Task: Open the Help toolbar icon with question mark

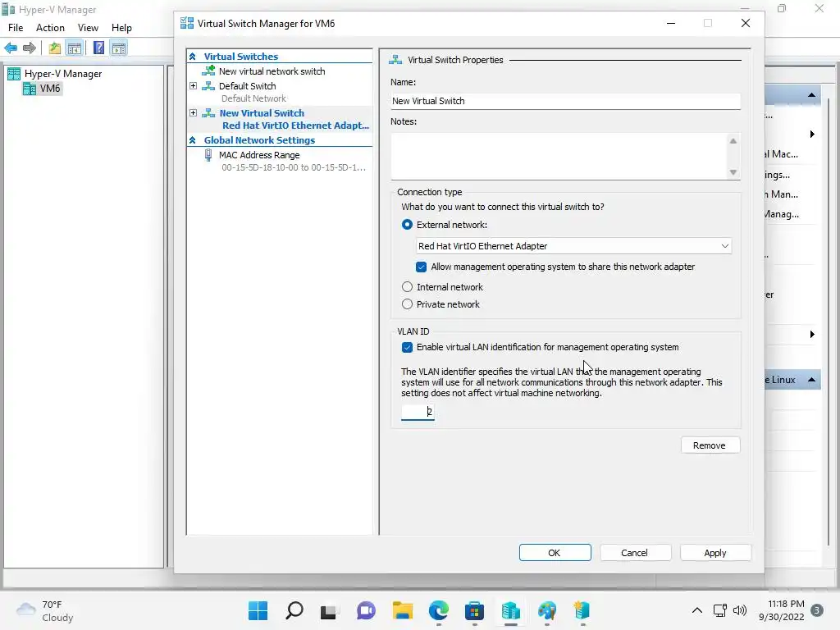Action: coord(98,48)
